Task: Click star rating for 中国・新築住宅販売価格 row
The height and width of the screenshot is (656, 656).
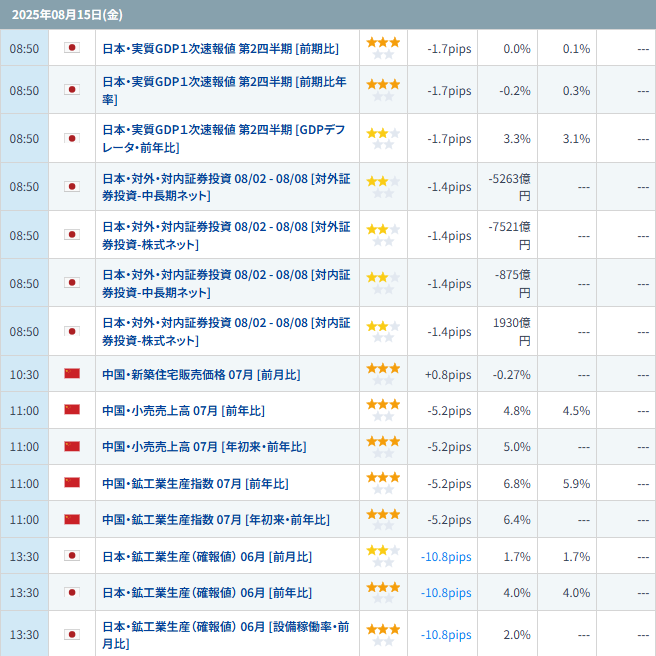Action: [x=383, y=374]
